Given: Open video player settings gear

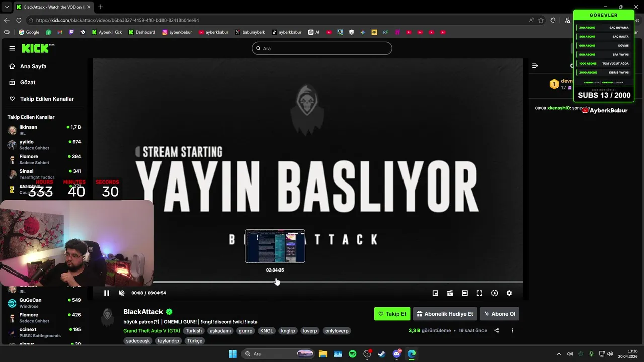Looking at the screenshot, I should [509, 293].
